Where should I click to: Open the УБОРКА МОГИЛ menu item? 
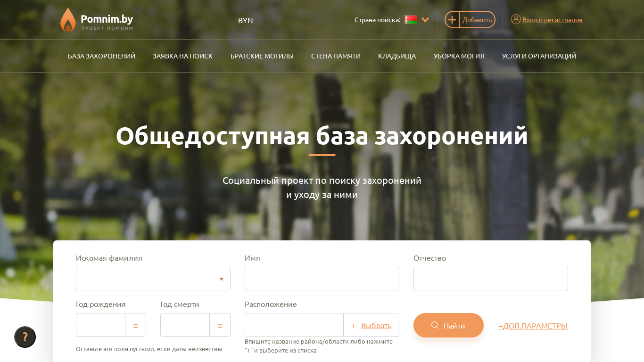(x=459, y=56)
